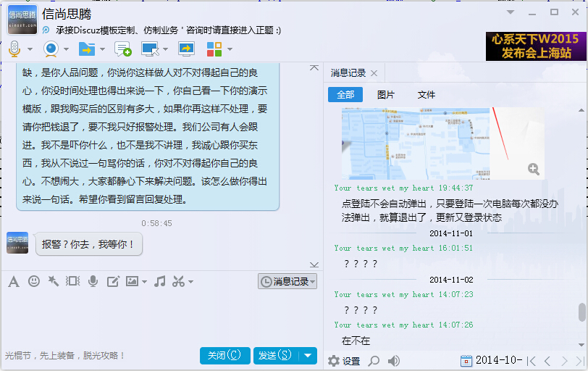The height and width of the screenshot is (371, 588).
Task: Expand picture insert options arrow
Action: coord(144,282)
